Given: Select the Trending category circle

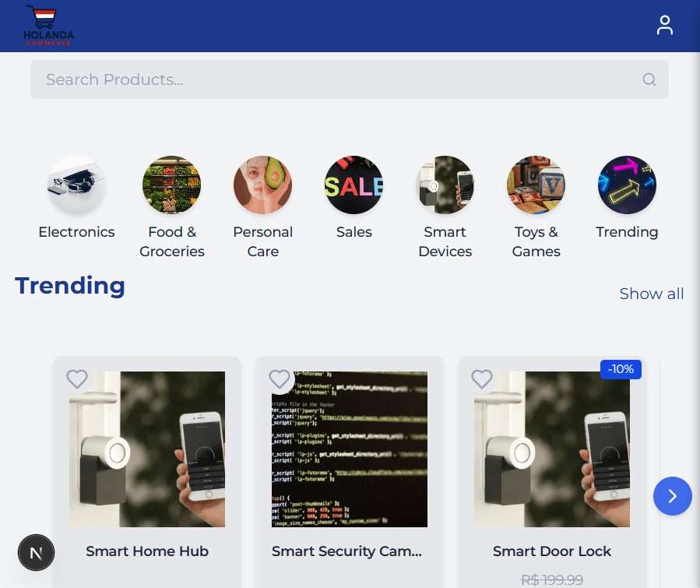Looking at the screenshot, I should click(x=628, y=185).
